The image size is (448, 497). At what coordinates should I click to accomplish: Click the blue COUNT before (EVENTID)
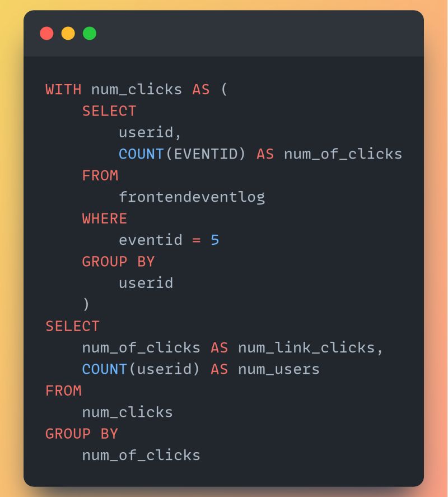[141, 154]
